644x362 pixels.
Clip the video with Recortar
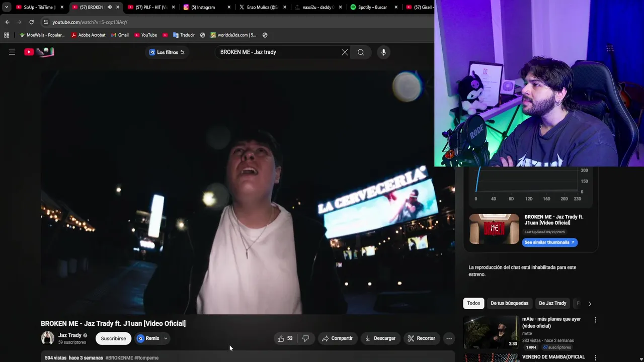pos(421,338)
